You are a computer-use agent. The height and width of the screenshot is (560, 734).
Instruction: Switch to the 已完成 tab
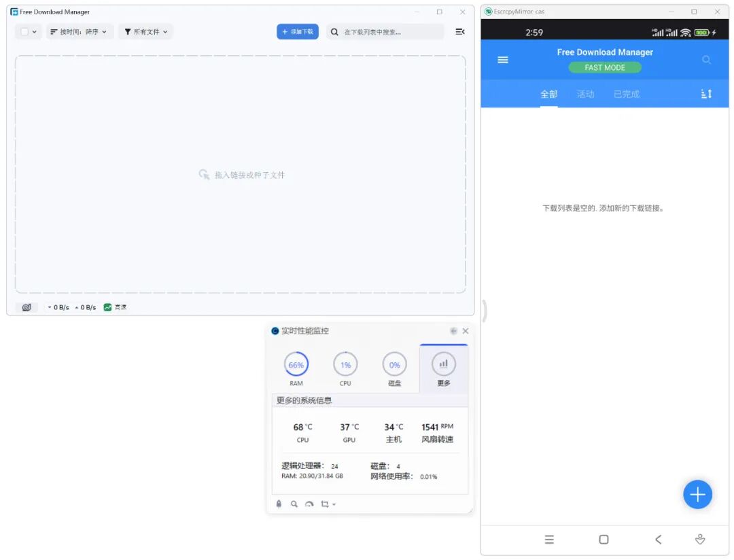(x=627, y=94)
